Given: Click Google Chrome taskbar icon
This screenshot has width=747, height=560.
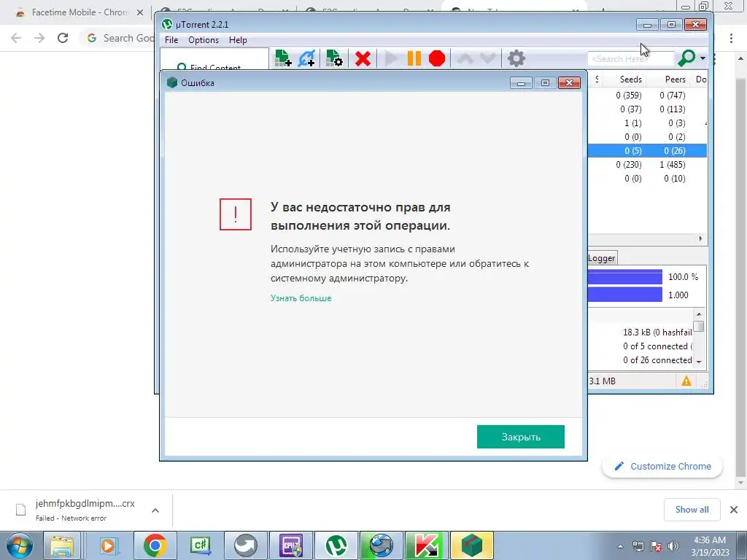Looking at the screenshot, I should coord(155,545).
